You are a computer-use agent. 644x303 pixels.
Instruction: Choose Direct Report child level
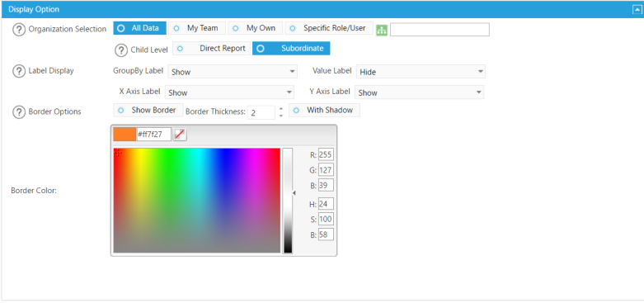point(211,49)
